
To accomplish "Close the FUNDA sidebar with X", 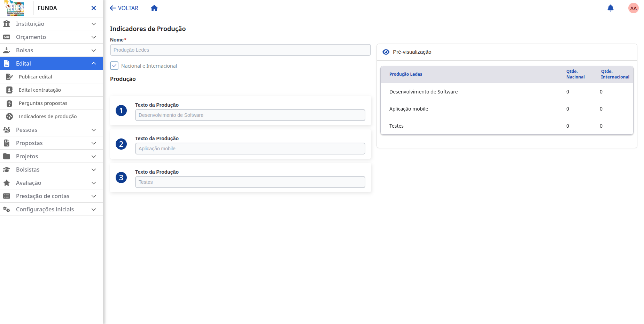I will (94, 8).
